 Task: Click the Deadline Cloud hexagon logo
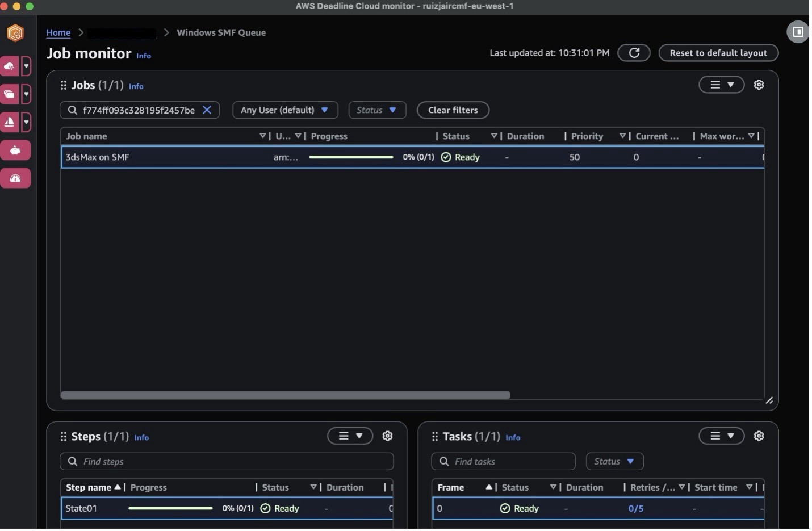pyautogui.click(x=15, y=33)
